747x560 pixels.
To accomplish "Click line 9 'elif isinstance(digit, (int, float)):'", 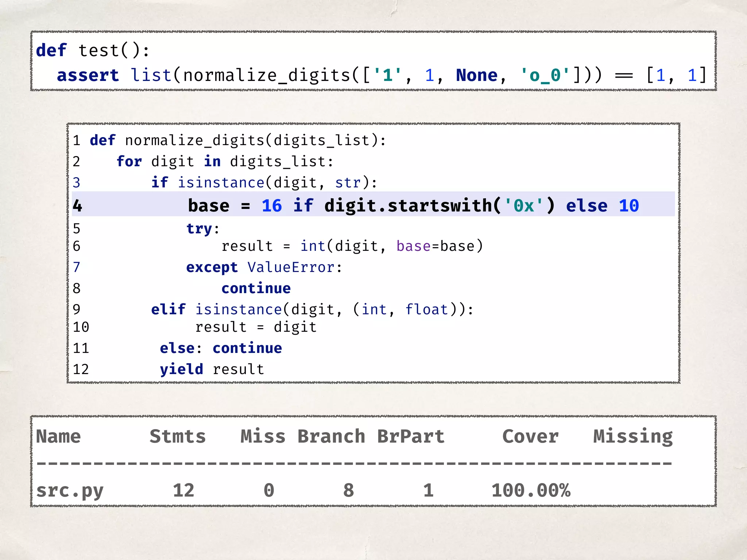I will (313, 310).
